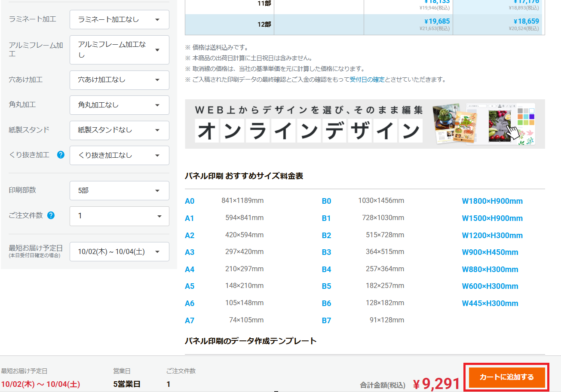Open the ご注文件数 quantity dropdown
561x392 pixels.
pyautogui.click(x=119, y=216)
